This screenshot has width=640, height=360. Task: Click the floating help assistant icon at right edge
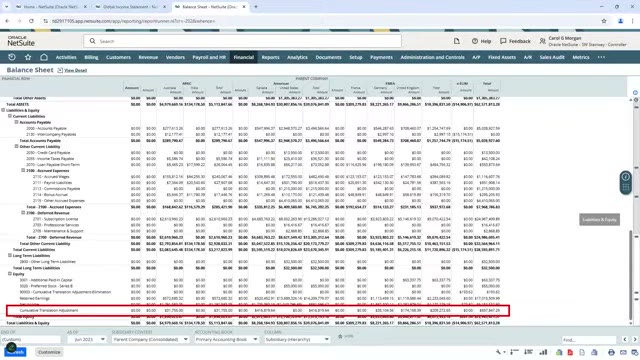pos(626,177)
